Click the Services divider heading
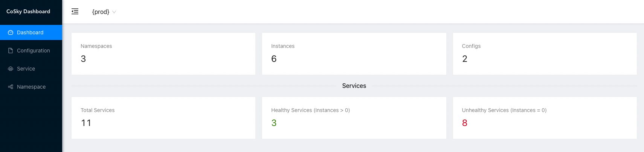 354,86
